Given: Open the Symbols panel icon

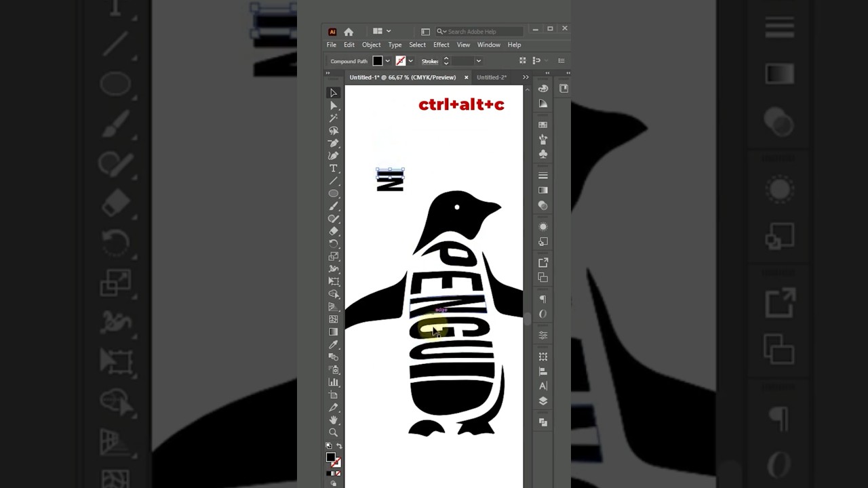Looking at the screenshot, I should (x=543, y=154).
